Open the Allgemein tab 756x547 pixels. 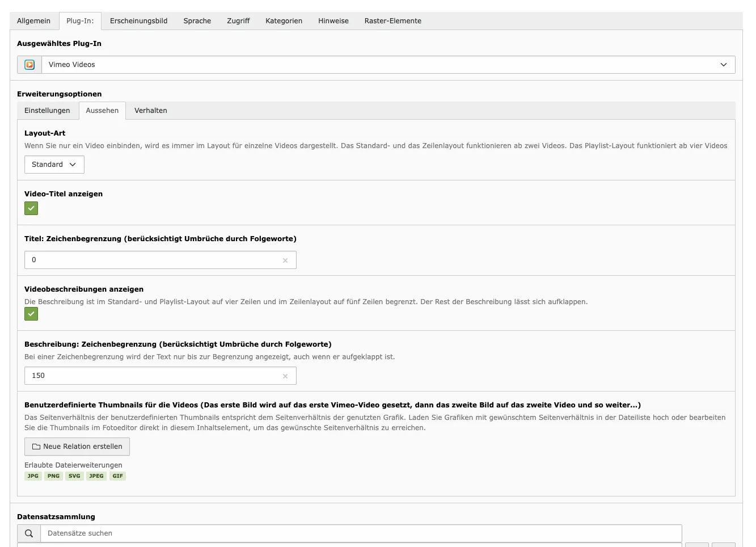click(x=34, y=20)
